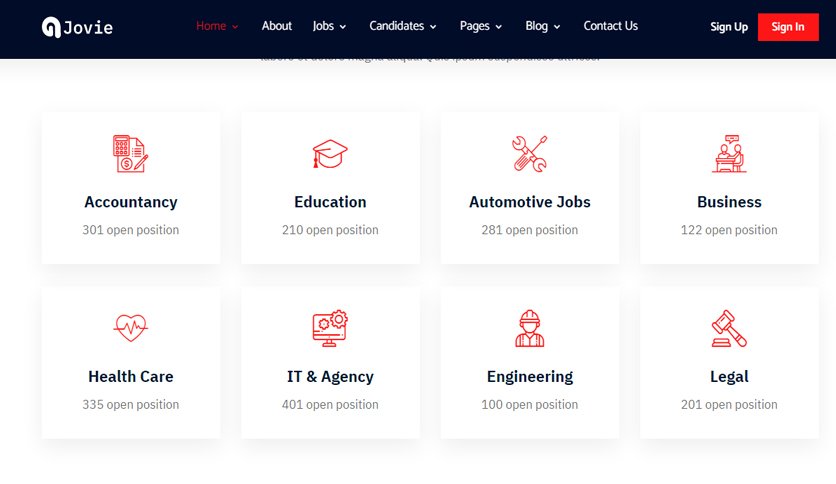Go to Contact Us page
Viewport: 836px width, 484px height.
pos(610,26)
